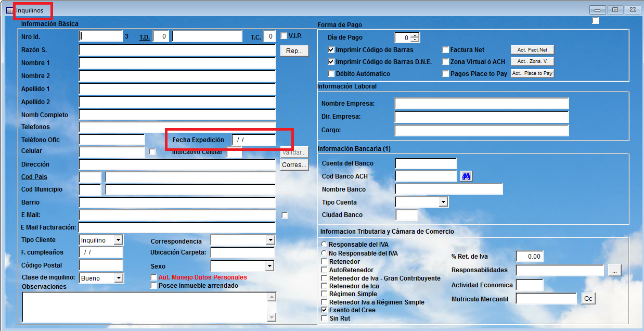
Task: Open the Tipo Cuenta dropdown
Action: click(443, 202)
